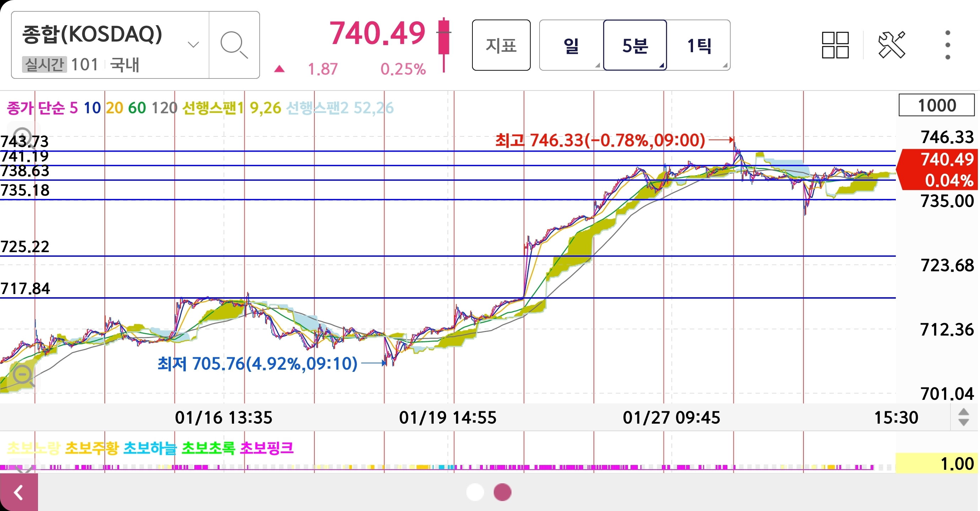Select the 1틱 tick period tab
The height and width of the screenshot is (511, 980).
tap(698, 45)
